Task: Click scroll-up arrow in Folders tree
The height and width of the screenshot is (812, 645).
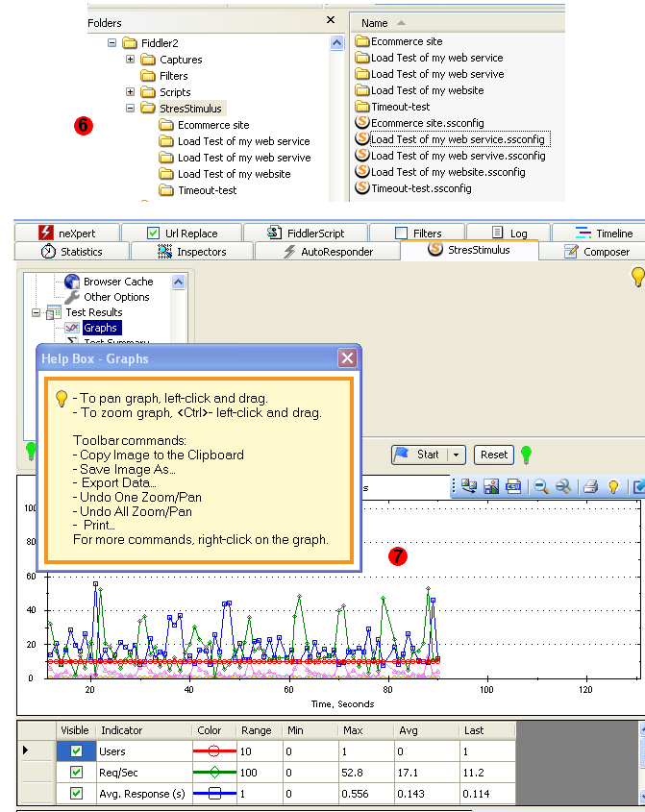Action: 336,43
